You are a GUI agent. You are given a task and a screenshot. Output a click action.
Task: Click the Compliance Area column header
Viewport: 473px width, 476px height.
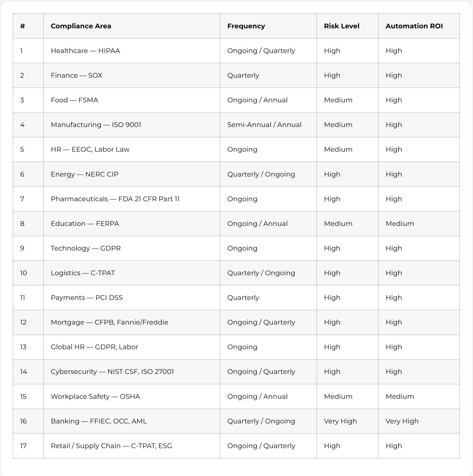pyautogui.click(x=81, y=26)
